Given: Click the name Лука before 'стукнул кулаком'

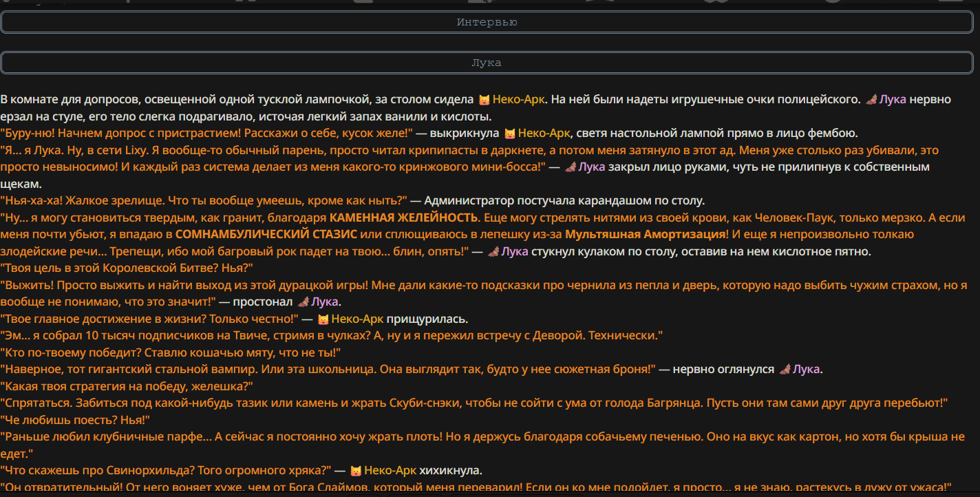Looking at the screenshot, I should (x=515, y=252).
